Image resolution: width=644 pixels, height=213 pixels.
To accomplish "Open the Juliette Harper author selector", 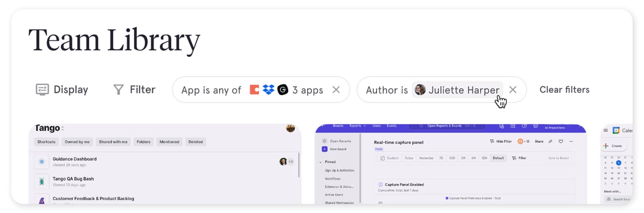I will click(x=457, y=90).
